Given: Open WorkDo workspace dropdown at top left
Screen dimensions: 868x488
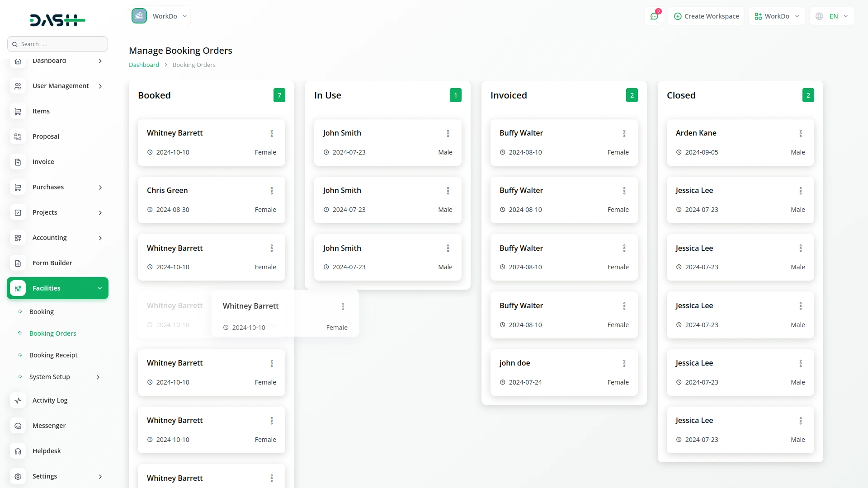Looking at the screenshot, I should click(160, 16).
